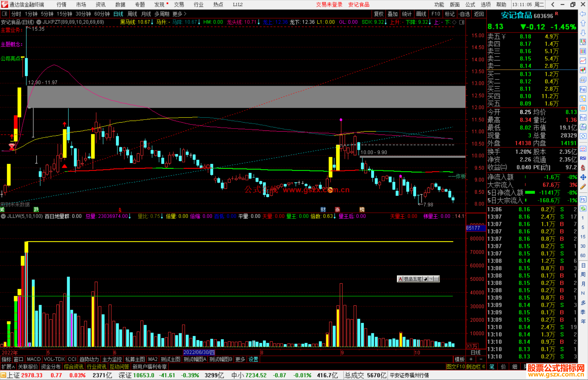Click the RSI indicator icon in sidebar

click(583, 158)
